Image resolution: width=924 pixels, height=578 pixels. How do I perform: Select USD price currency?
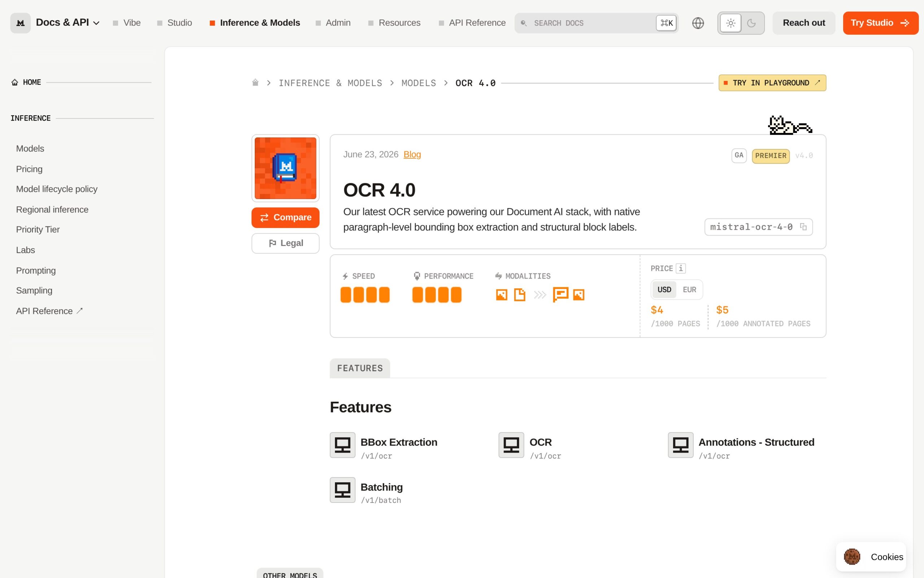click(x=664, y=289)
